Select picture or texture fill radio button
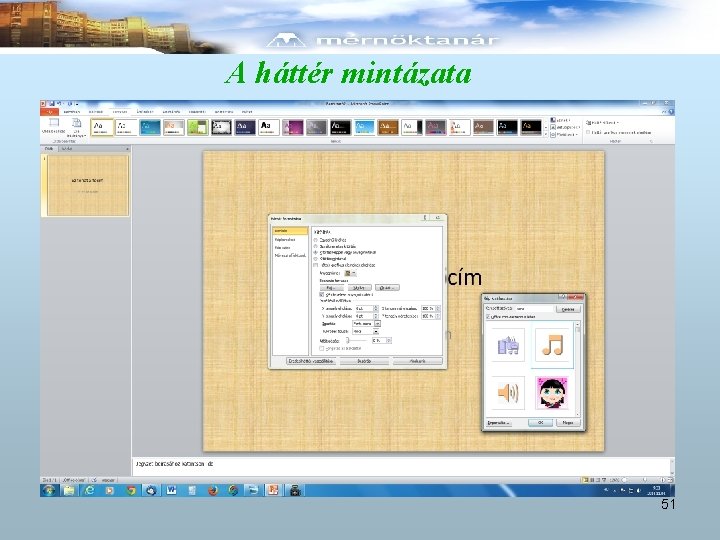 [315, 253]
